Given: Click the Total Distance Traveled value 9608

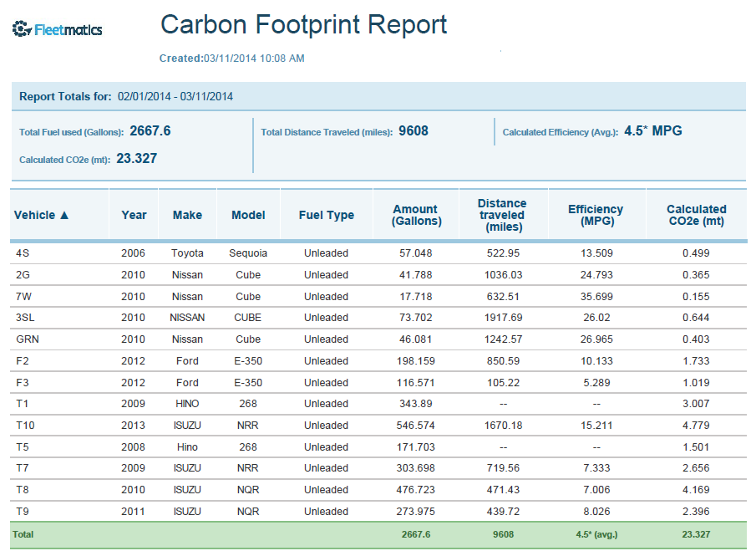Looking at the screenshot, I should (414, 131).
